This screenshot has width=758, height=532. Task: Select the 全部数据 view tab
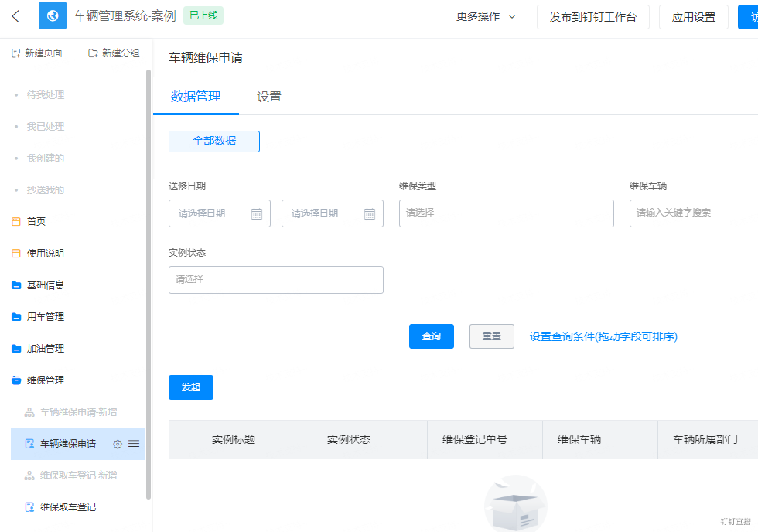click(214, 141)
